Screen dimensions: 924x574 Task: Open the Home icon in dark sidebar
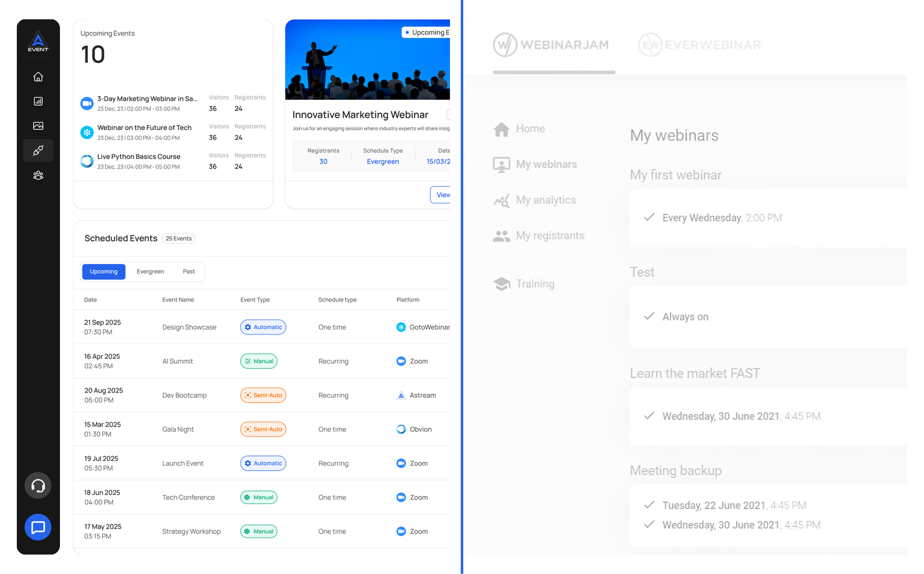click(x=38, y=77)
